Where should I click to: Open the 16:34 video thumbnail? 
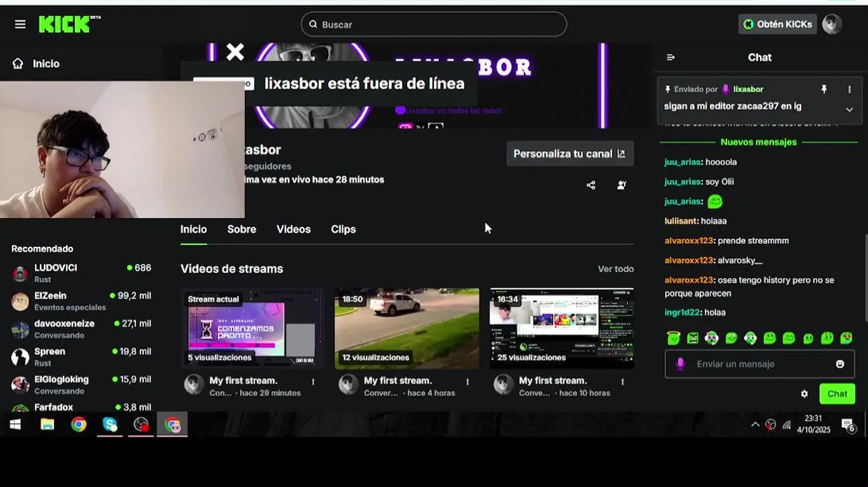(x=562, y=329)
